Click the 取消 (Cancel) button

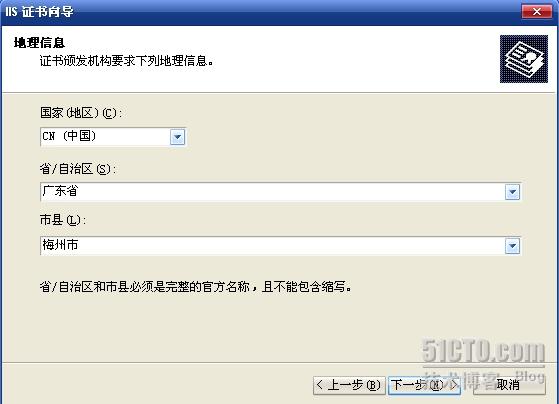[x=509, y=385]
